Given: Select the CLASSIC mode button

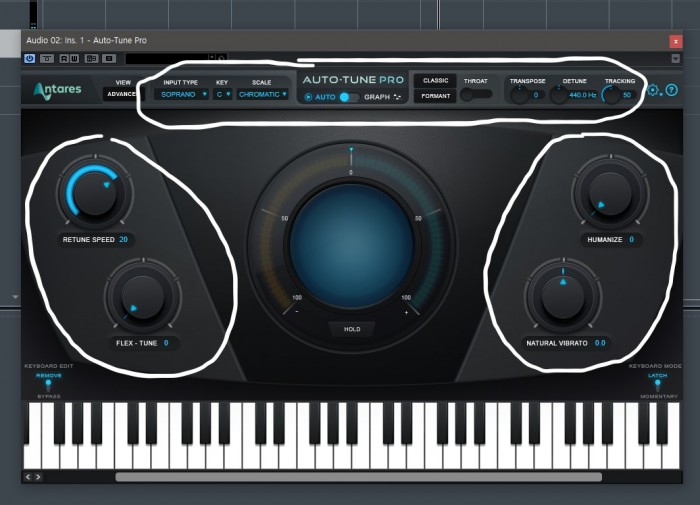Looking at the screenshot, I should coord(435,81).
